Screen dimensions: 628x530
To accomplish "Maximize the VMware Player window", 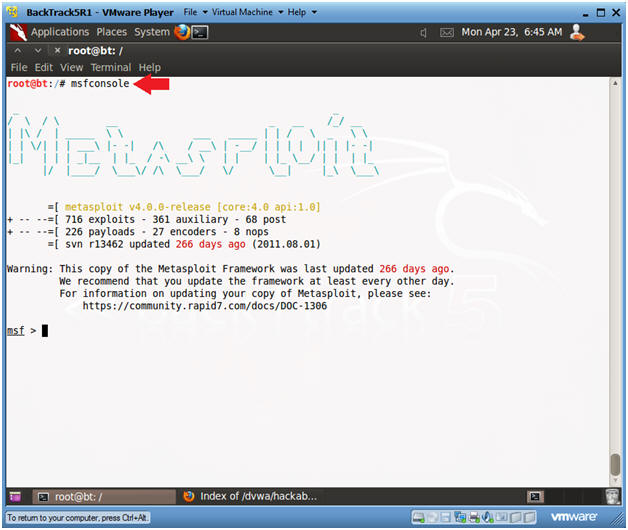I will tap(601, 12).
